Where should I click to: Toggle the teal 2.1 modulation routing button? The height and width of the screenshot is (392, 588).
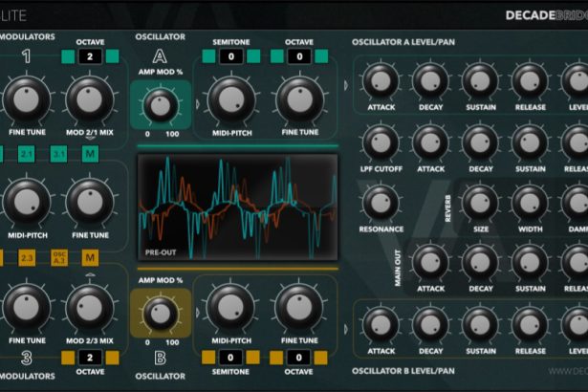[x=27, y=153]
